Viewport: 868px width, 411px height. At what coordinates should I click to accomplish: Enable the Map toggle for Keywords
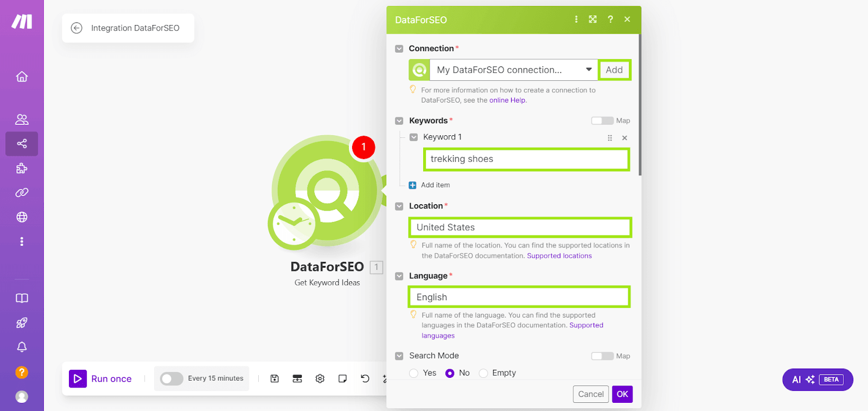pos(602,121)
